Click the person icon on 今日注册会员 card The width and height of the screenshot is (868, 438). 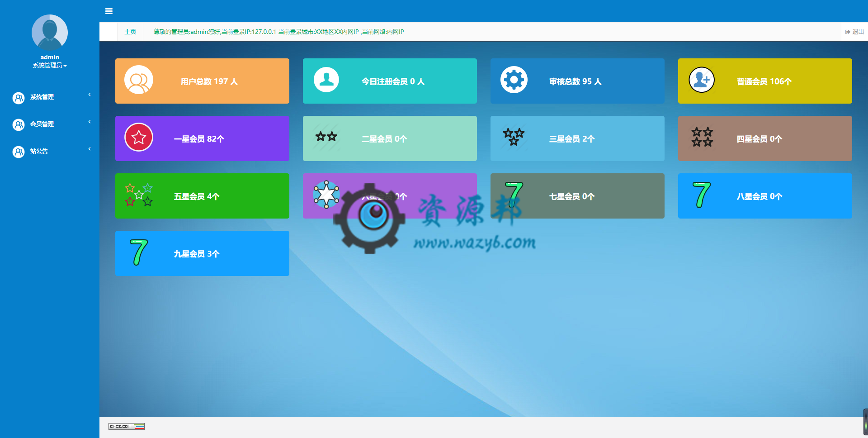pos(326,80)
